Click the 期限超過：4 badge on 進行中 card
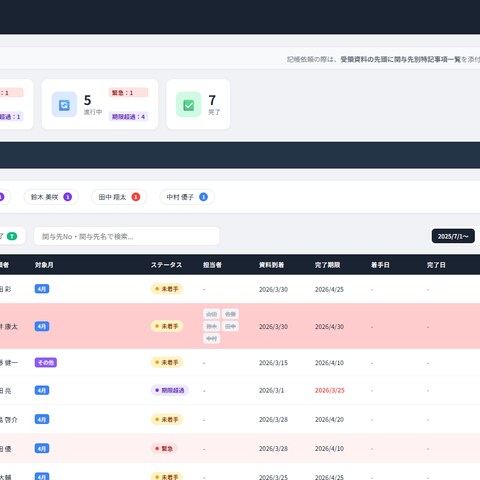The height and width of the screenshot is (480, 480). [x=128, y=117]
